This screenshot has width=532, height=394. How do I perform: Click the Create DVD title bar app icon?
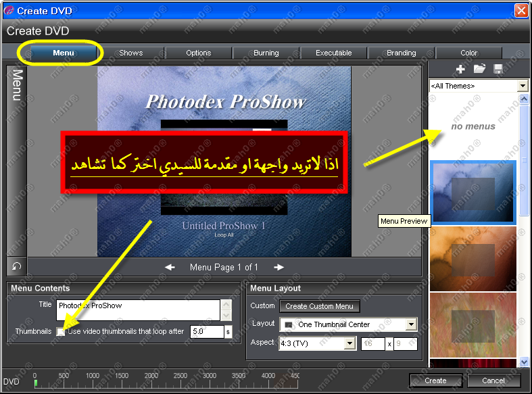(x=8, y=10)
